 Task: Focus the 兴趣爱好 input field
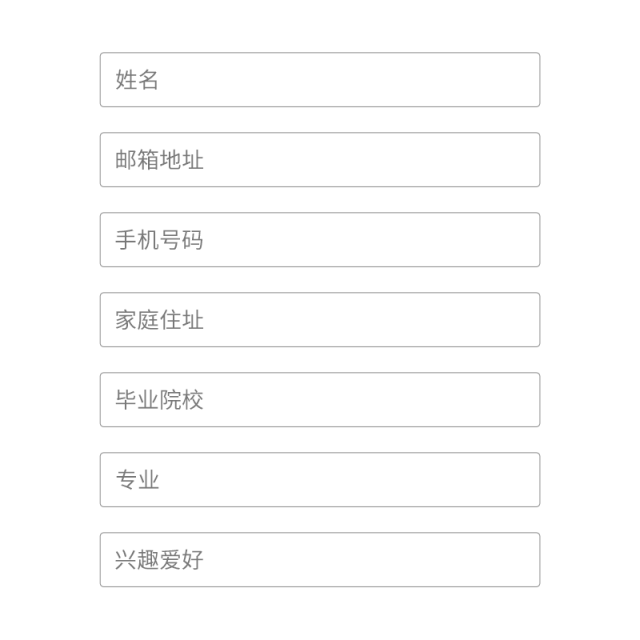320,560
